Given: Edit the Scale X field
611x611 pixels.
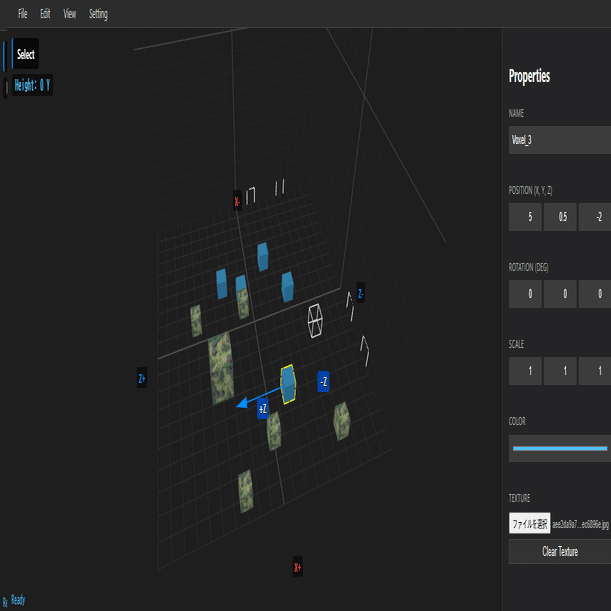Looking at the screenshot, I should pyautogui.click(x=525, y=371).
